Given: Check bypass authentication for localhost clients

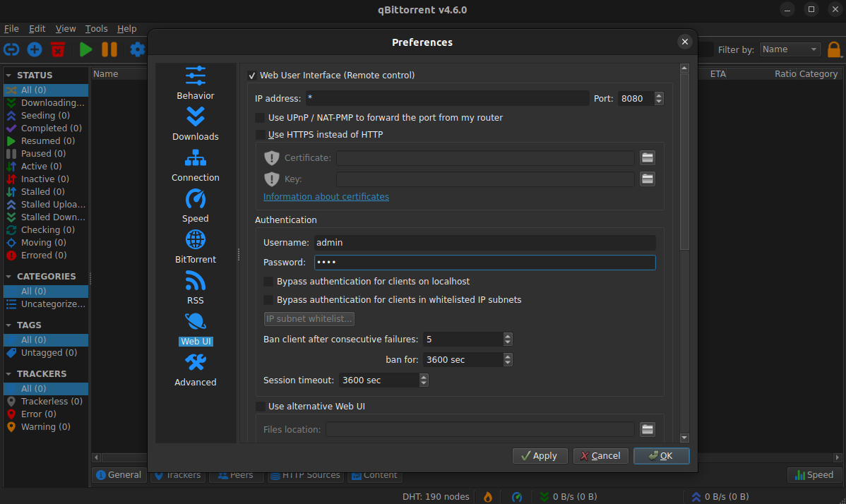Looking at the screenshot, I should (x=268, y=281).
